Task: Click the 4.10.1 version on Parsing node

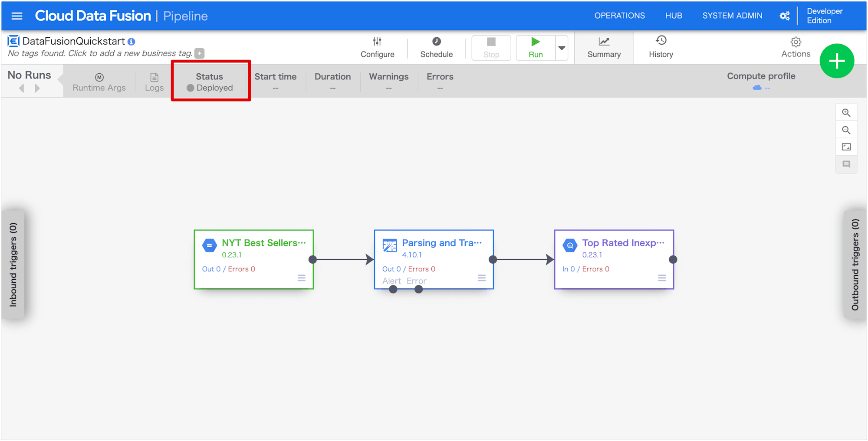Action: pos(411,255)
